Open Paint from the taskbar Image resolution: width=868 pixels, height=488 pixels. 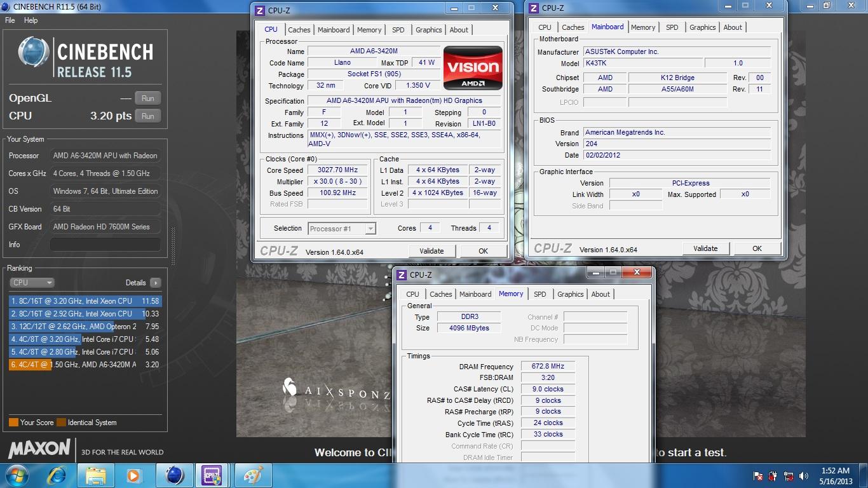pyautogui.click(x=253, y=475)
